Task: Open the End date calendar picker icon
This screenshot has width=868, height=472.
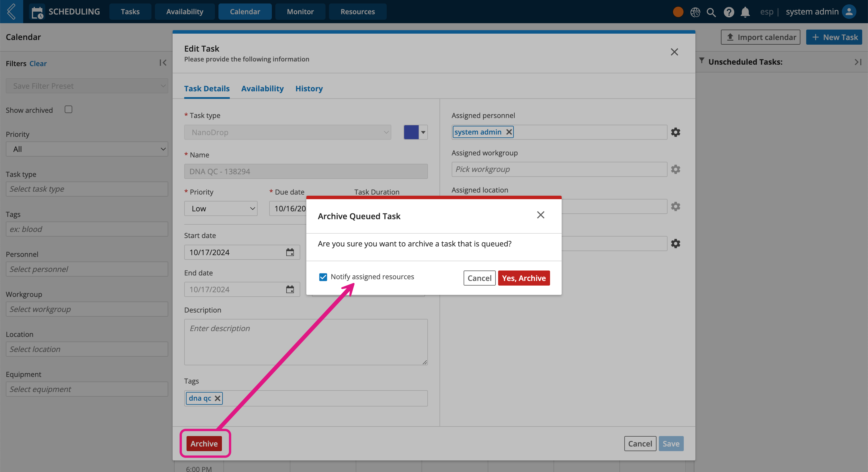Action: coord(290,289)
